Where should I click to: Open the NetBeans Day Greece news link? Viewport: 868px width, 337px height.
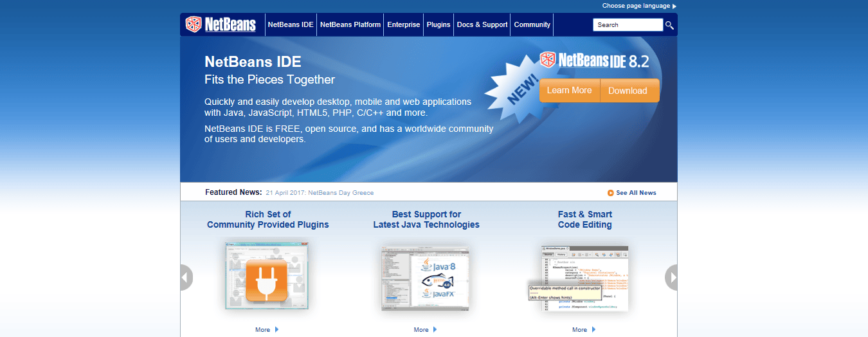pyautogui.click(x=320, y=193)
